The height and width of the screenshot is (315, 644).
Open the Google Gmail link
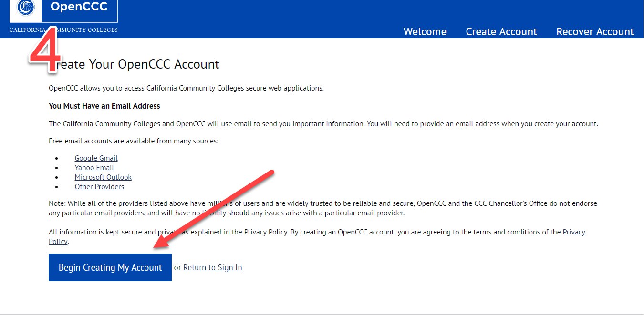tap(96, 158)
